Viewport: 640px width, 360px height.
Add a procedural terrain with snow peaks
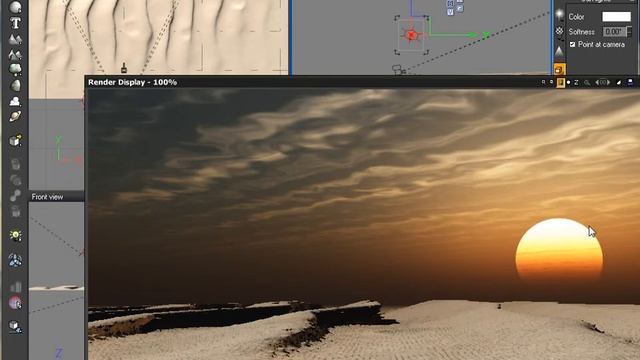(x=15, y=54)
